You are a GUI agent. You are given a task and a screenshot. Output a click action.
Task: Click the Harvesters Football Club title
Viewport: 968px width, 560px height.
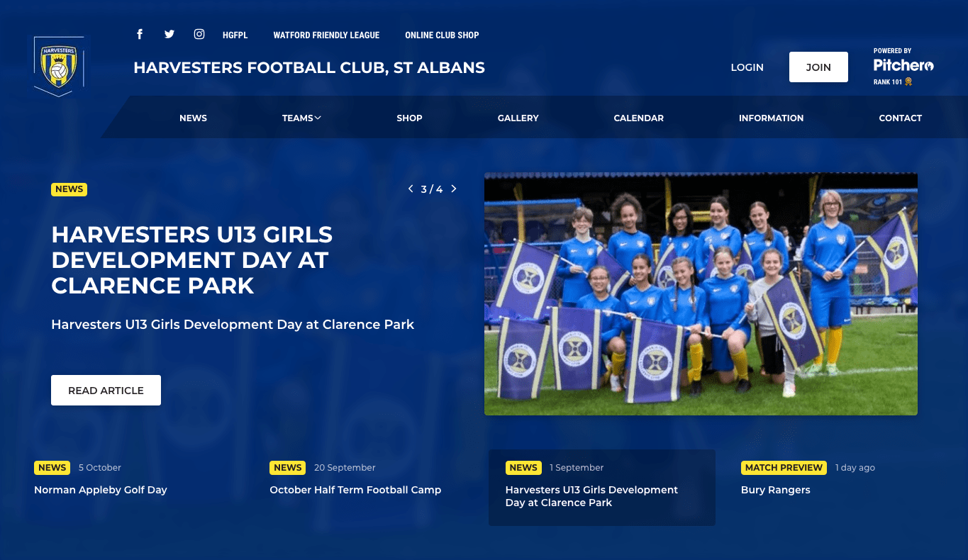click(309, 68)
